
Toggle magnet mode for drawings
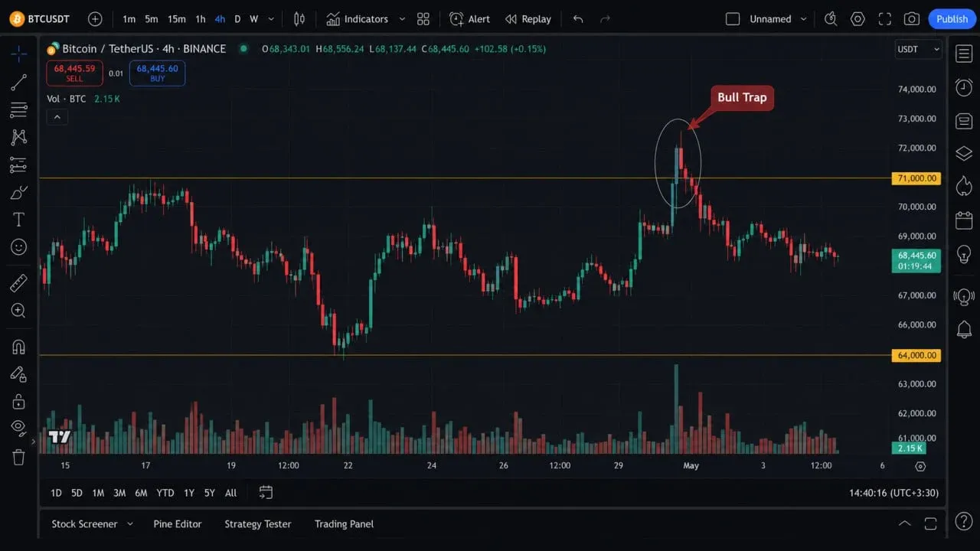[x=18, y=347]
